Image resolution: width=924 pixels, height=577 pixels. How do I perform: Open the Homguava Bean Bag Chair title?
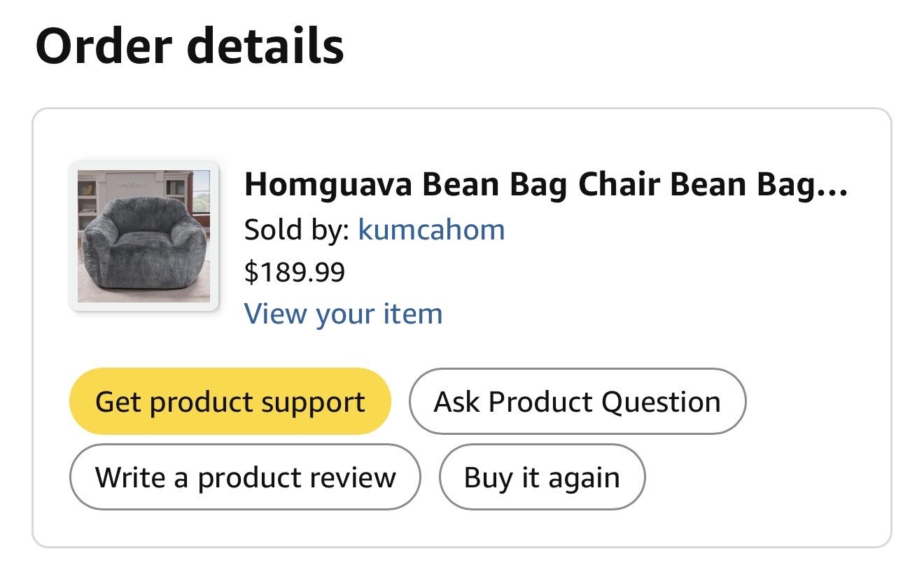click(545, 185)
